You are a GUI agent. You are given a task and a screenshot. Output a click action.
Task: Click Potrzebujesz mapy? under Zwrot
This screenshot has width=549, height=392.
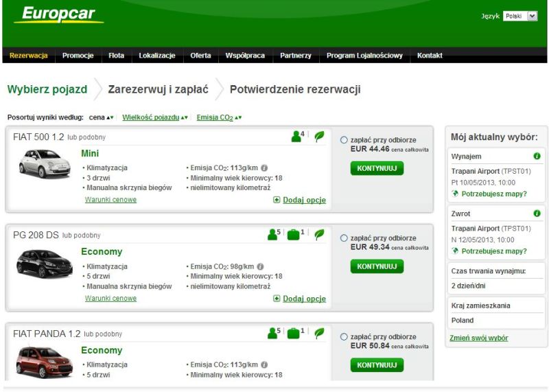(x=494, y=251)
